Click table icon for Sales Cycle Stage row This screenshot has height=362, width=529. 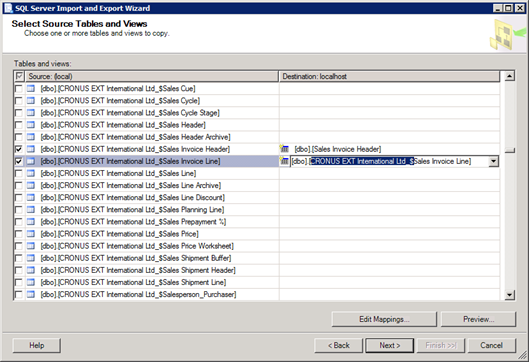coord(31,113)
